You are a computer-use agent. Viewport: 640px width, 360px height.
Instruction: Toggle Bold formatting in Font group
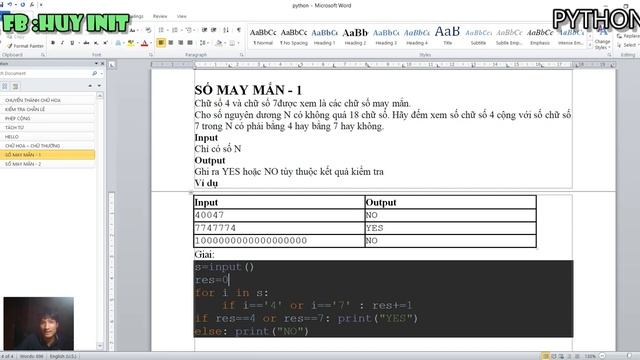[53, 43]
